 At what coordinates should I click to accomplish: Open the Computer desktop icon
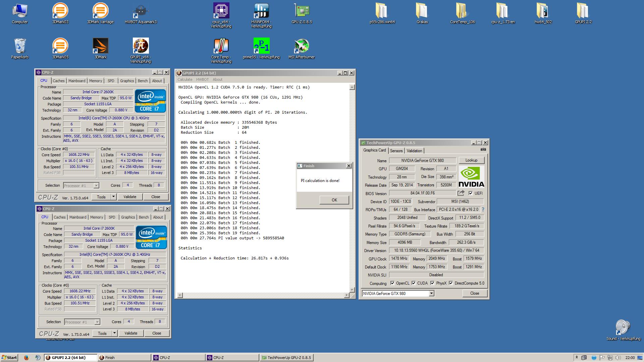pos(20,13)
